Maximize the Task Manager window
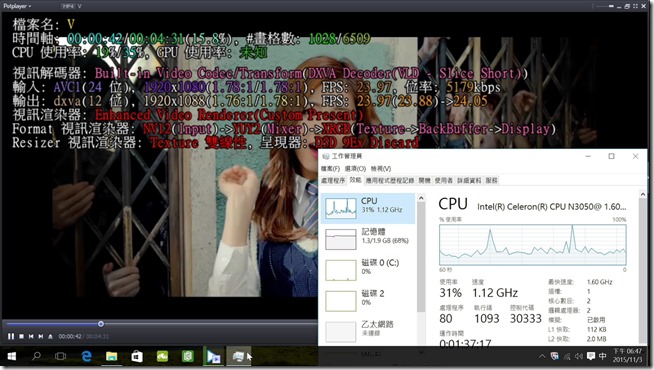 (x=611, y=156)
